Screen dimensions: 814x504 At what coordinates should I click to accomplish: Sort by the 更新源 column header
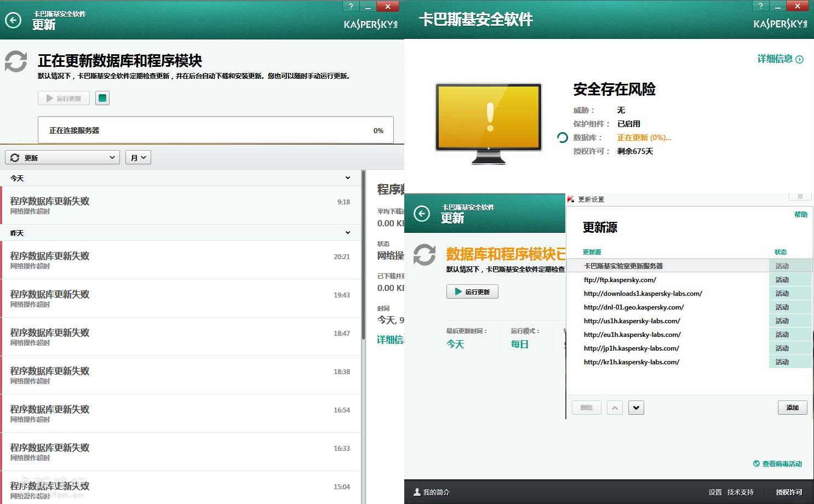pyautogui.click(x=592, y=252)
